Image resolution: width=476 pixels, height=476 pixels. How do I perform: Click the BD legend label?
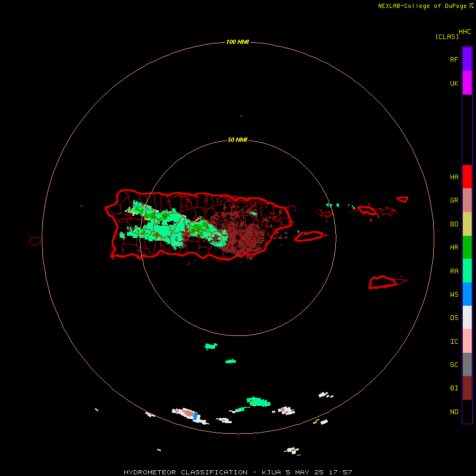coord(454,224)
